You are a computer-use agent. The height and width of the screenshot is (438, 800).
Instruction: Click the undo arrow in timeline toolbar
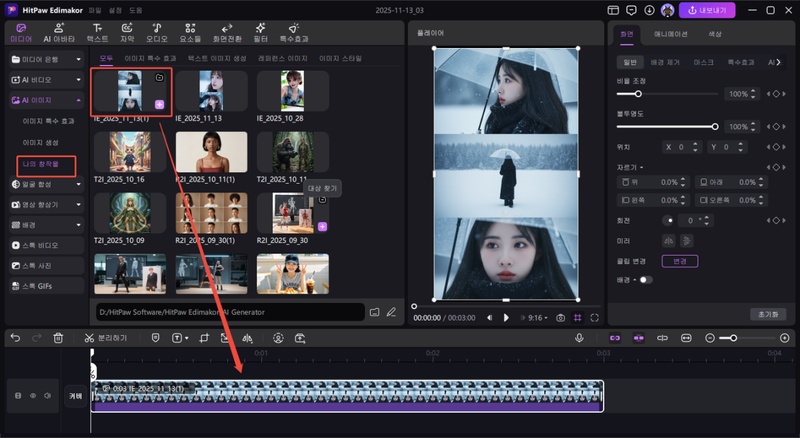click(15, 338)
